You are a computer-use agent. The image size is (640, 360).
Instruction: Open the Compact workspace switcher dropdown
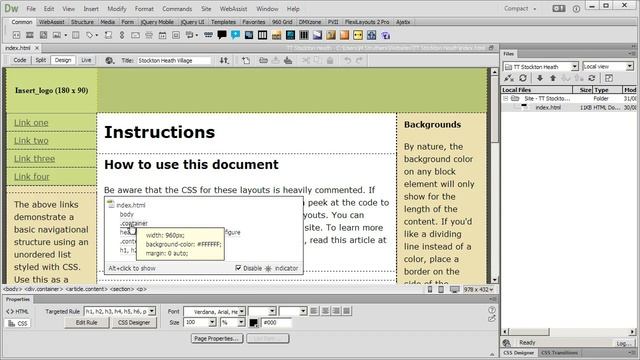520,9
